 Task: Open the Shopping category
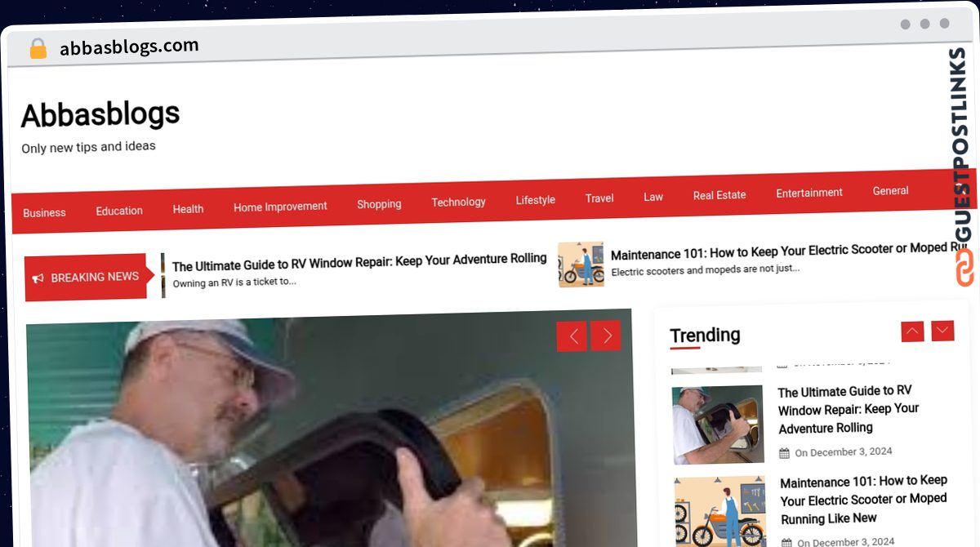(379, 204)
